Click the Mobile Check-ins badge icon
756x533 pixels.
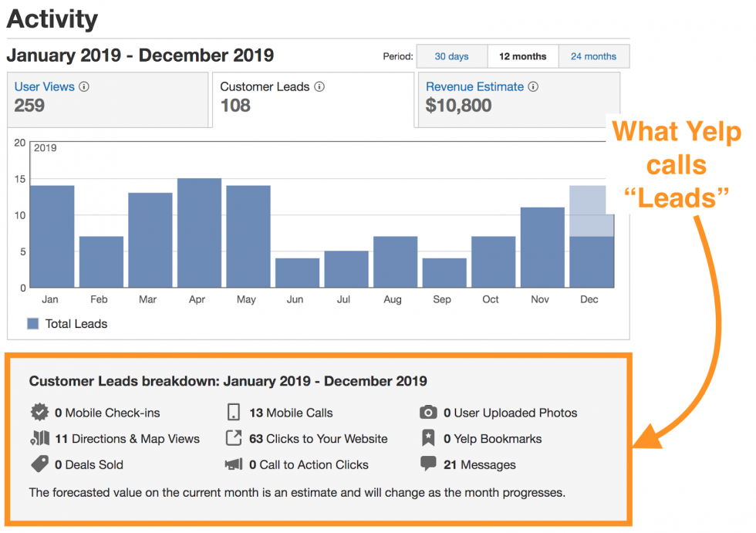click(x=39, y=413)
